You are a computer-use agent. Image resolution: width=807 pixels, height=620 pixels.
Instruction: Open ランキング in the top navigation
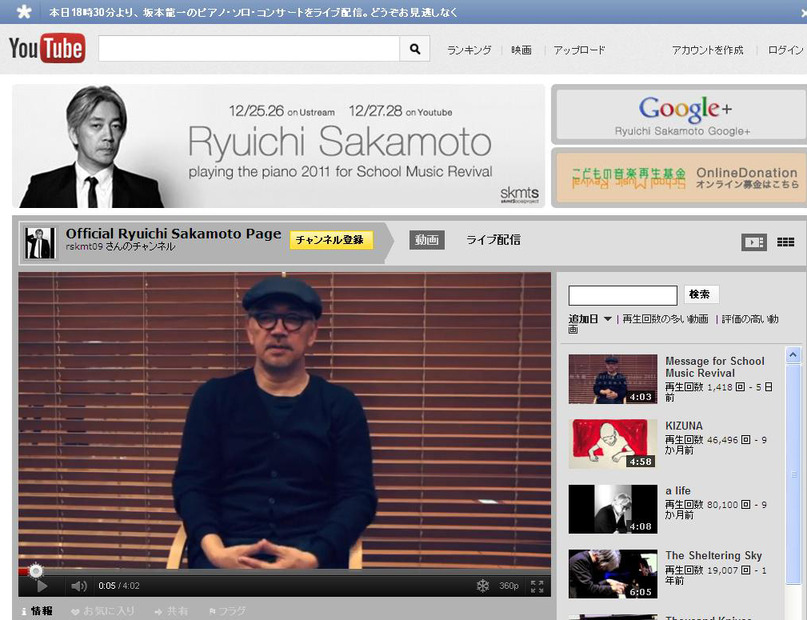(x=469, y=50)
